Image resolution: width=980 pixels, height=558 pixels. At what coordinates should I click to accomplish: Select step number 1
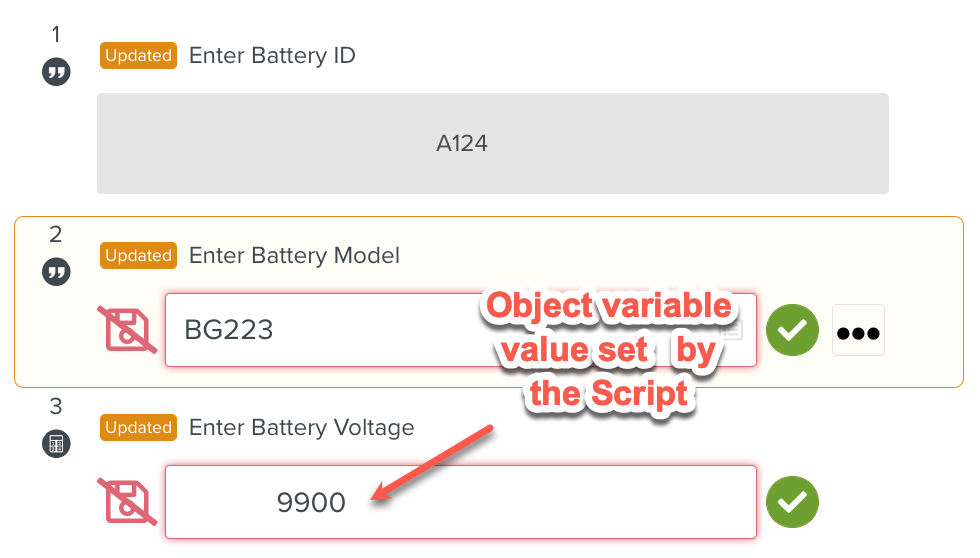click(x=56, y=35)
